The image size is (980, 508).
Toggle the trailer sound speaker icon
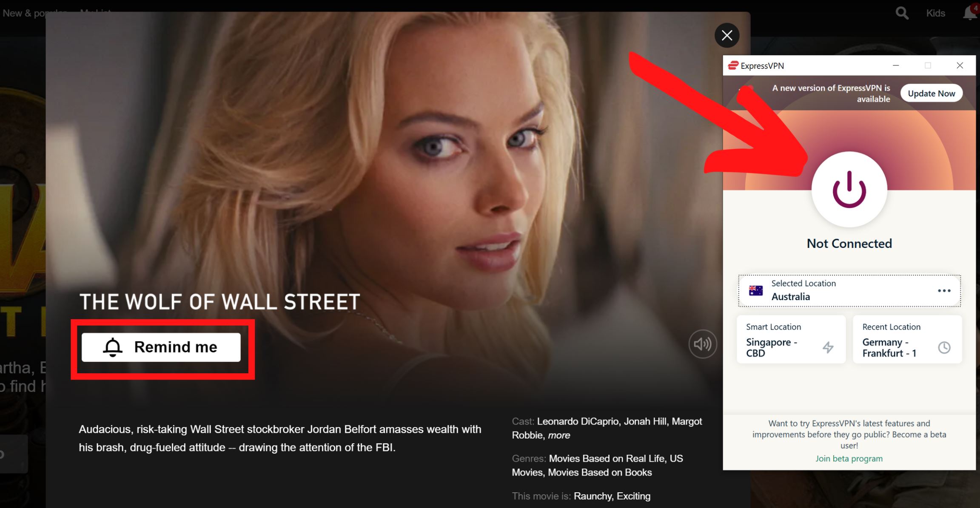pos(702,344)
